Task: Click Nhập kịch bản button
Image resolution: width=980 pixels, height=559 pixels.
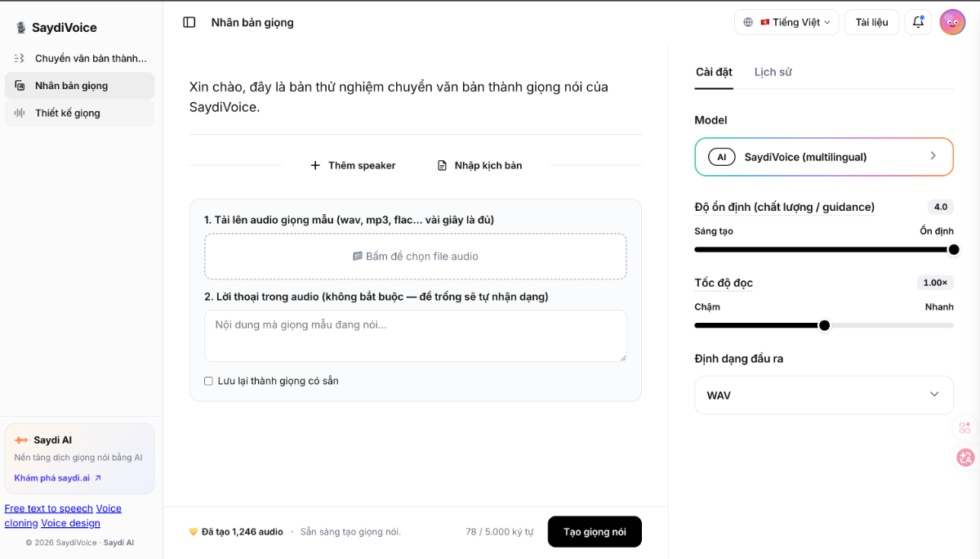Action: (x=479, y=165)
